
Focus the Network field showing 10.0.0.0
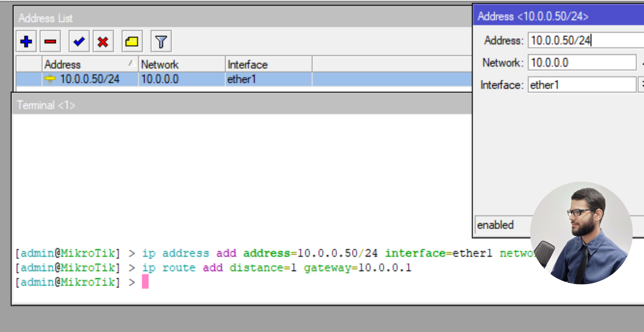(581, 63)
